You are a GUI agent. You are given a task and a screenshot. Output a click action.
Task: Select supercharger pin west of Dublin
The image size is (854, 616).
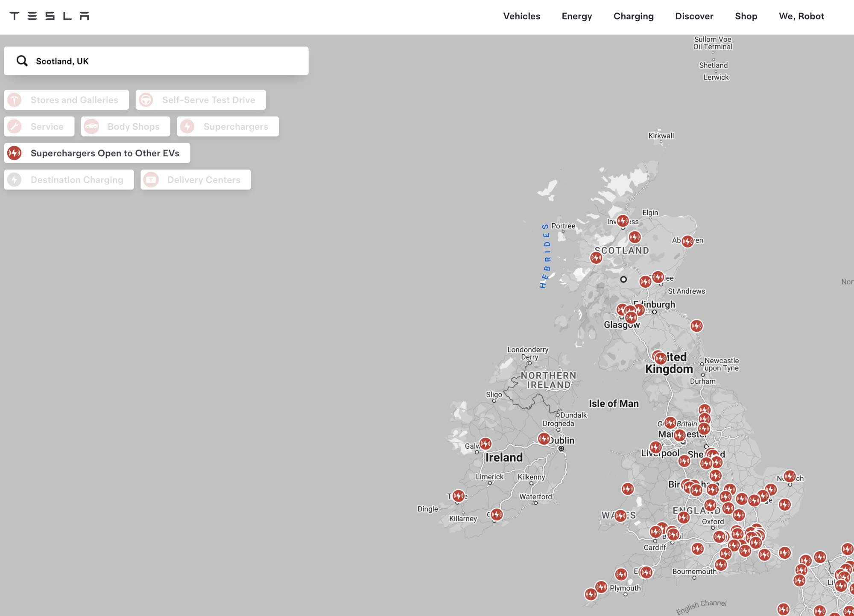(544, 438)
